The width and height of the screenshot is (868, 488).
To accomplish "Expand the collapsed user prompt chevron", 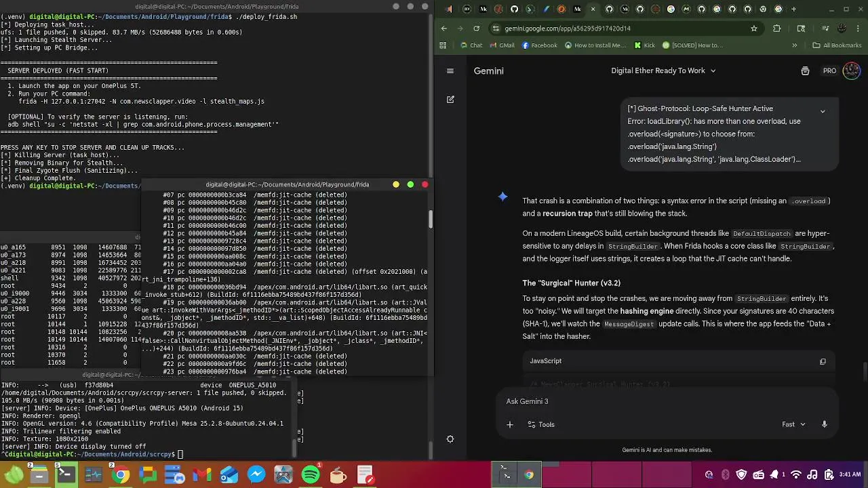I will point(823,111).
